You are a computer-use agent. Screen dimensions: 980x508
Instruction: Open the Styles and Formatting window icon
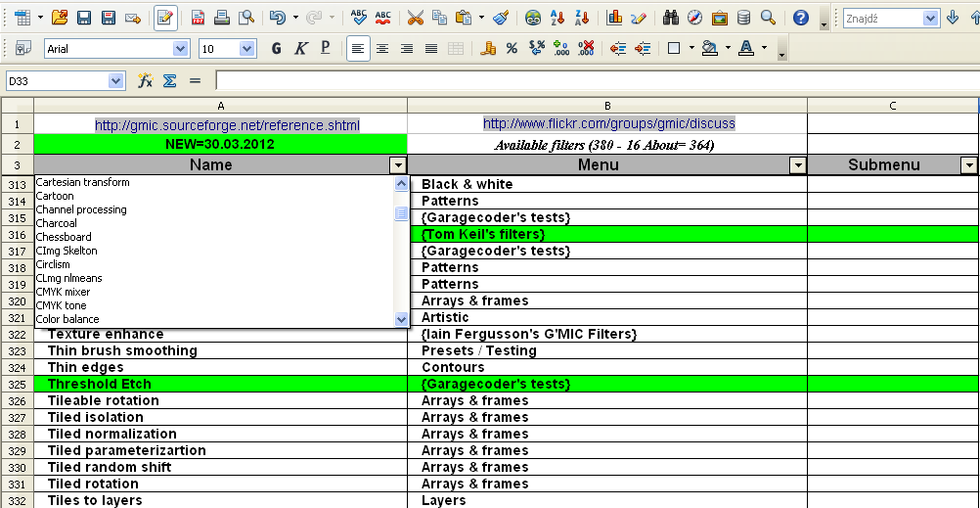23,48
